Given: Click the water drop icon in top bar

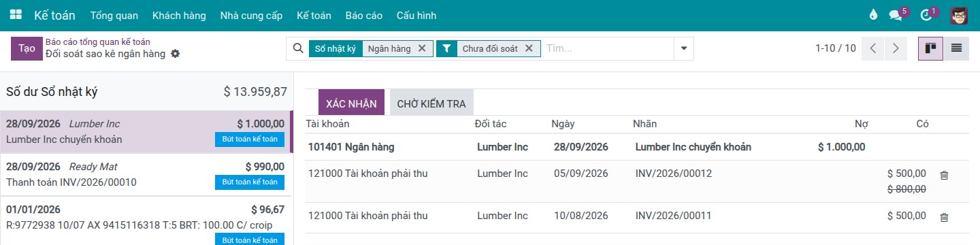Looking at the screenshot, I should (874, 15).
